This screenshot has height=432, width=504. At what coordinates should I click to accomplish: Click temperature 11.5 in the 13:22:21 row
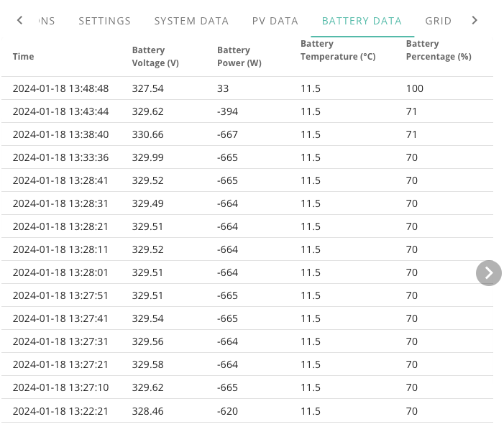click(x=311, y=411)
